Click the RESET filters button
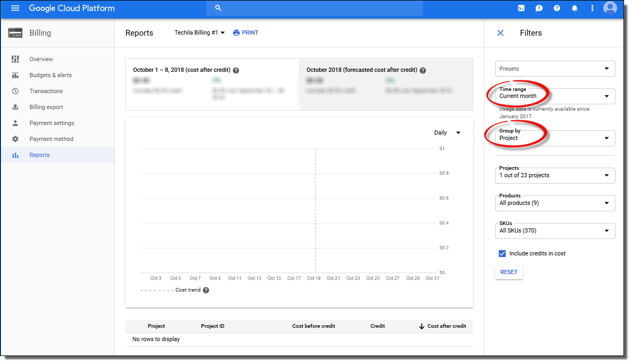The width and height of the screenshot is (632, 364). click(x=509, y=272)
